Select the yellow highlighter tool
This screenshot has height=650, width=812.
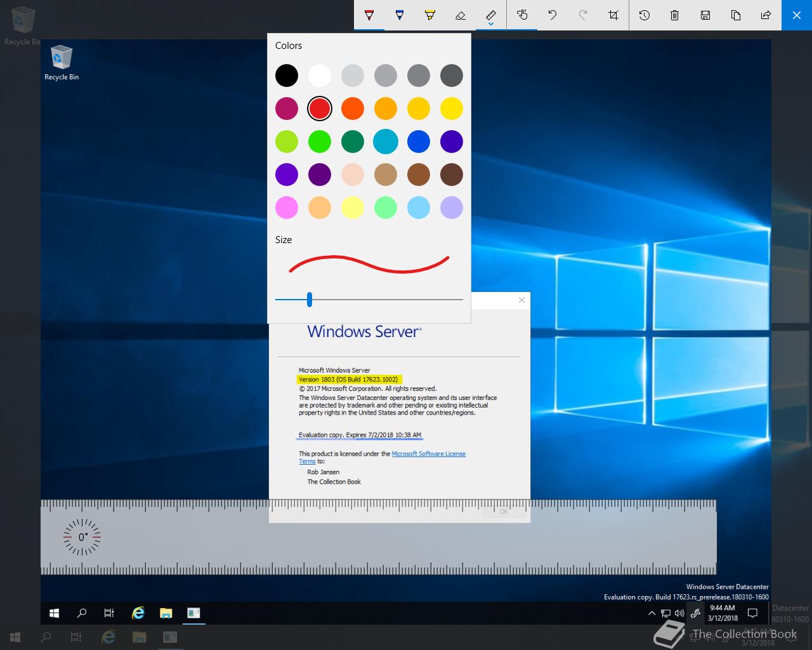click(430, 15)
